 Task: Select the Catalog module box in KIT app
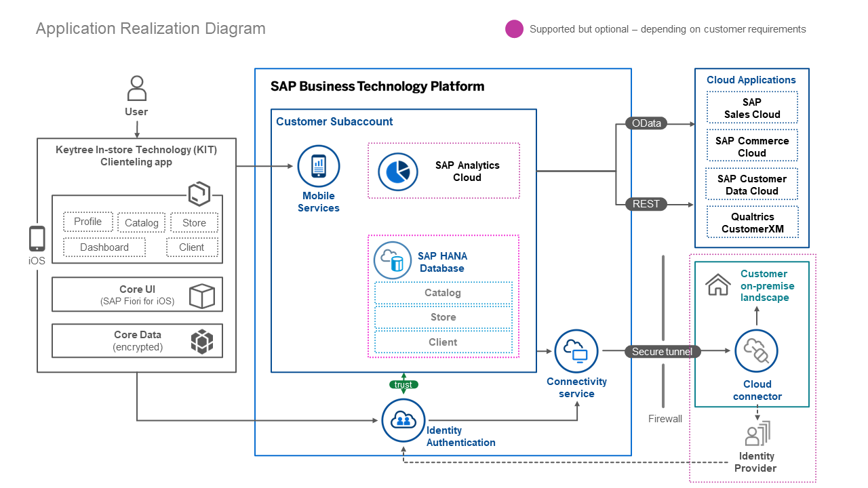click(142, 223)
